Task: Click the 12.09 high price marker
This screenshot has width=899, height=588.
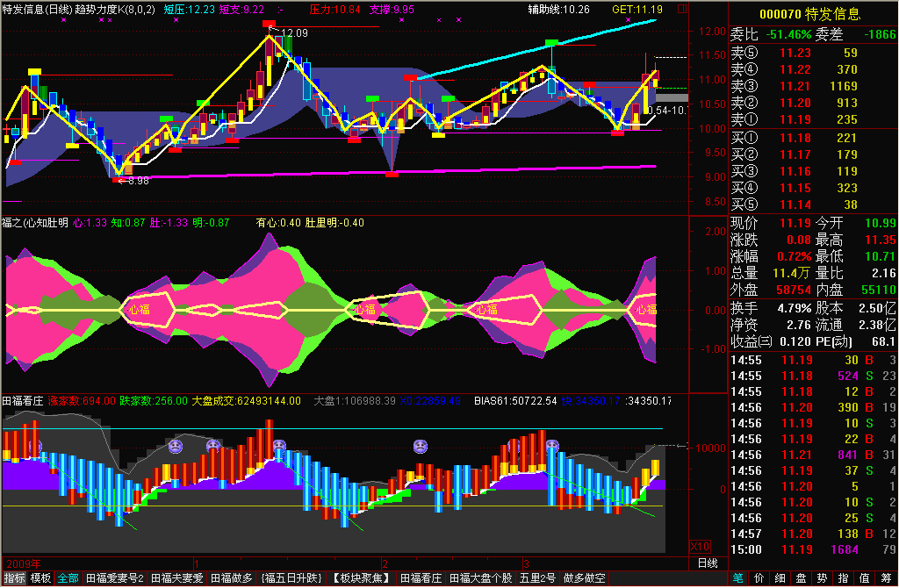Action: click(293, 33)
